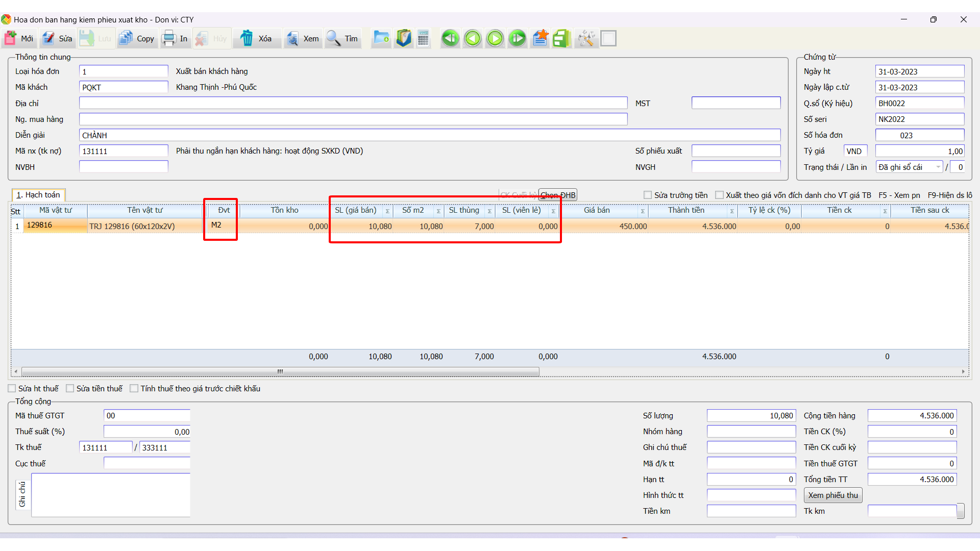
Task: Click the Xóa (delete) trash icon
Action: click(247, 38)
